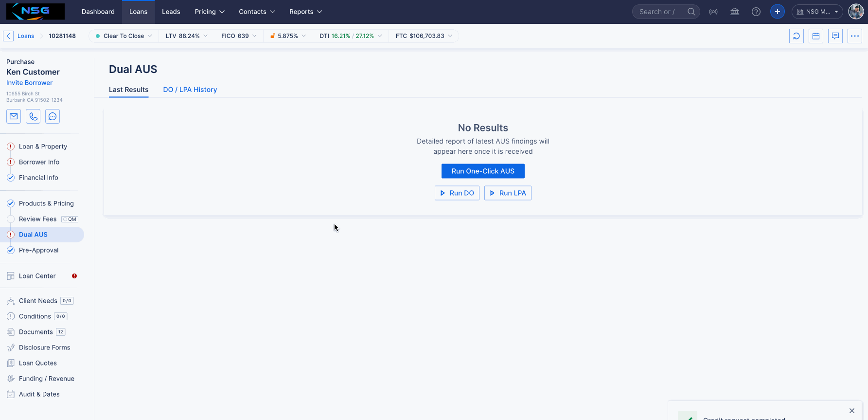Expand the Contacts menu
This screenshot has height=420, width=868.
(x=257, y=12)
